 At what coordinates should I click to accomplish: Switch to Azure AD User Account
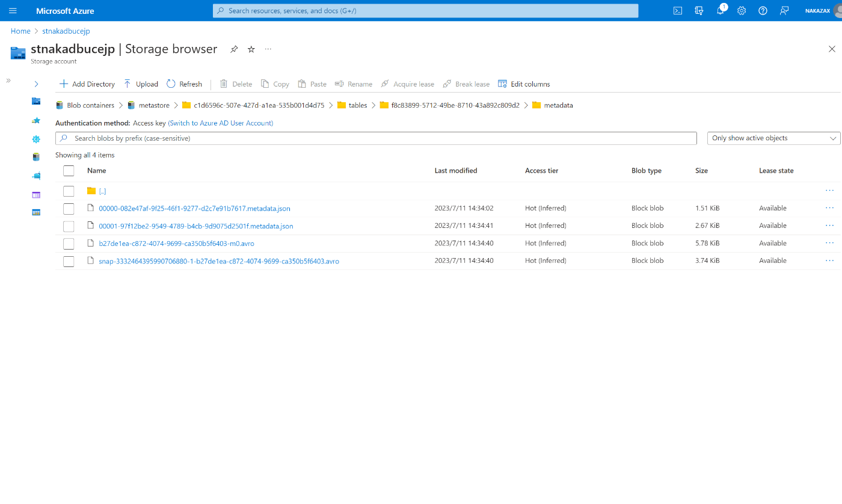pos(221,123)
